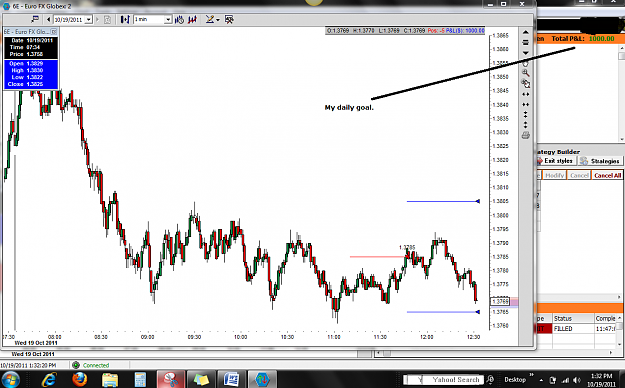This screenshot has width=625, height=388.
Task: Open the Windows Start menu
Action: coord(11,379)
